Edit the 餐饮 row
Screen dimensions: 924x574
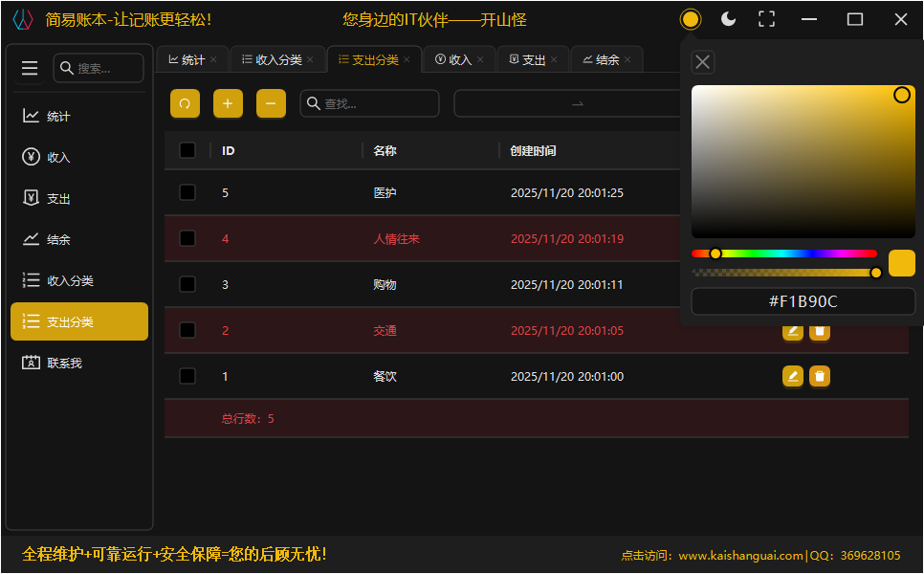[793, 376]
